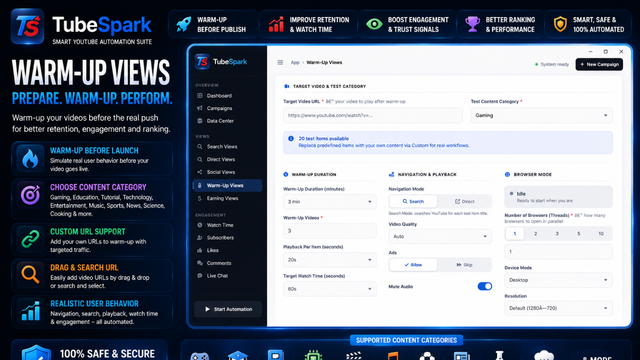Click the Realistic User Behavior chart icon
This screenshot has height=360, width=640.
click(30, 311)
